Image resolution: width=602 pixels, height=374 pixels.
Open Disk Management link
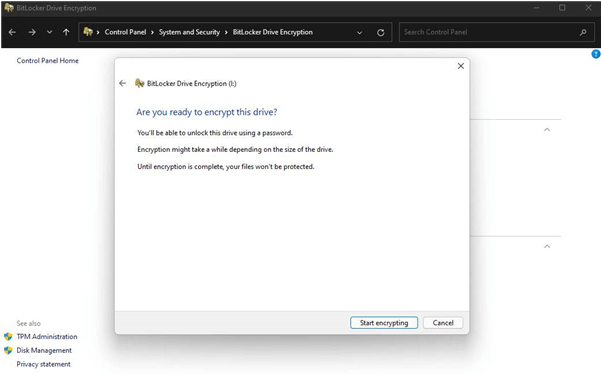(44, 351)
